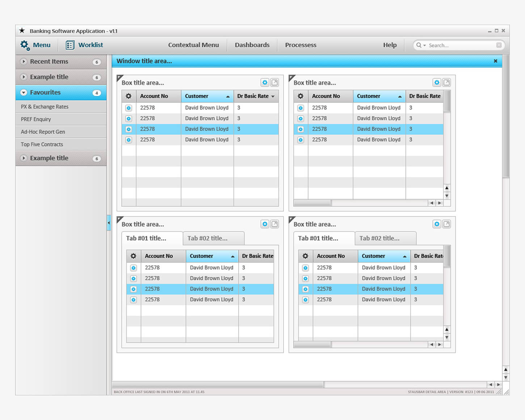Viewport: 525px width, 420px height.
Task: Open settings gear of top-left box
Action: tap(265, 83)
